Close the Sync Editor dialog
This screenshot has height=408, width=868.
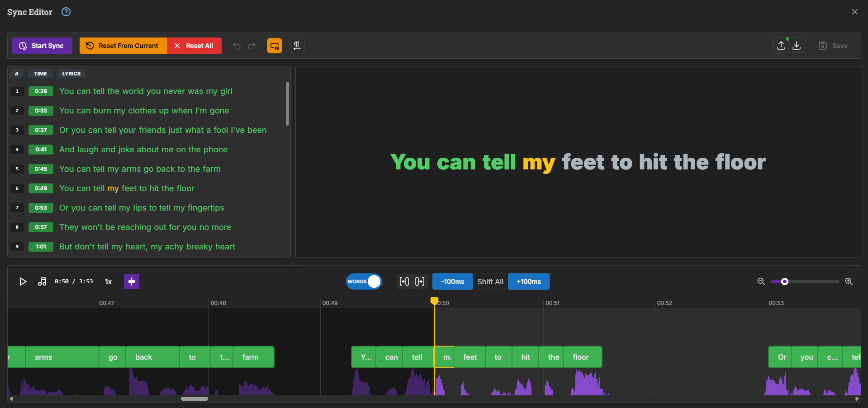854,12
